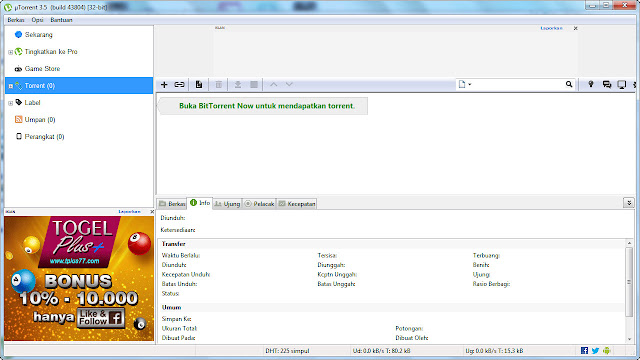
Task: Click the search magnifier icon
Action: pos(569,84)
